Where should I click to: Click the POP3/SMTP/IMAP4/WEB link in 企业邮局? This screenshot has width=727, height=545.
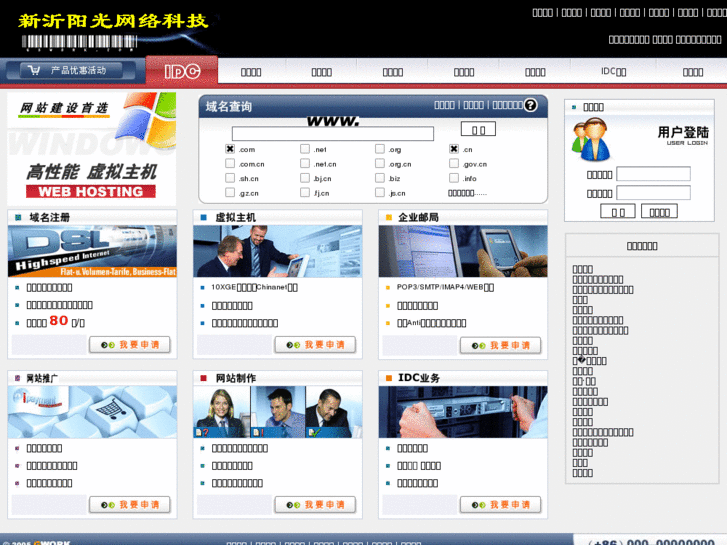446,287
